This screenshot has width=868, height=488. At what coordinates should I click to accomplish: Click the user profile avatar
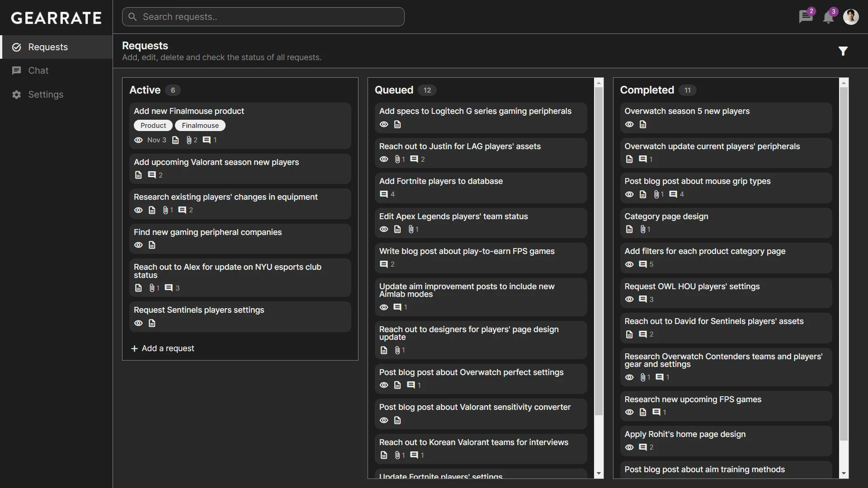click(851, 17)
